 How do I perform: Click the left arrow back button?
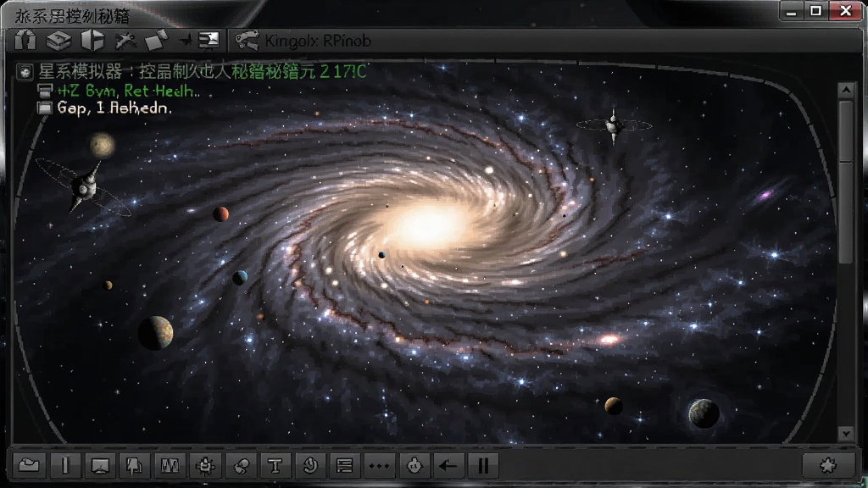[x=448, y=465]
